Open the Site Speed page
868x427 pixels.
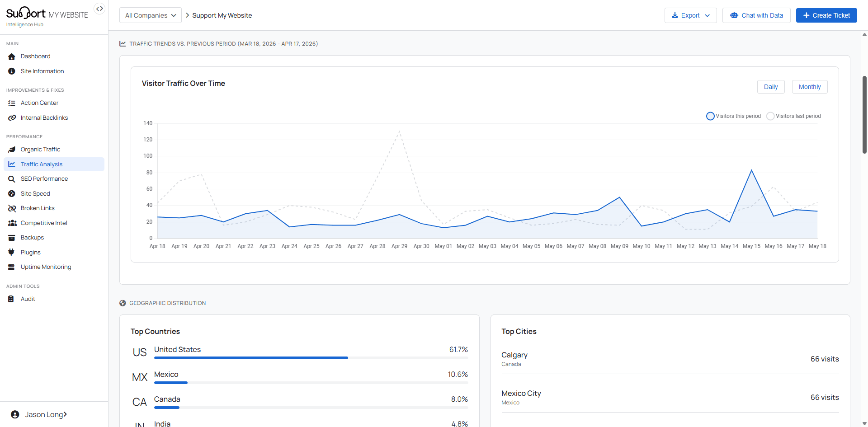(x=54, y=194)
